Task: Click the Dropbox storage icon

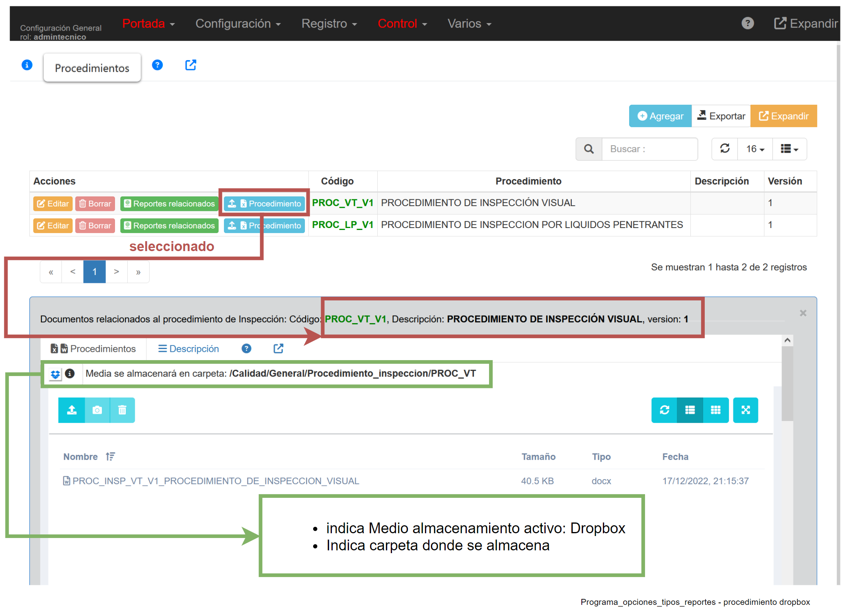Action: [x=55, y=374]
